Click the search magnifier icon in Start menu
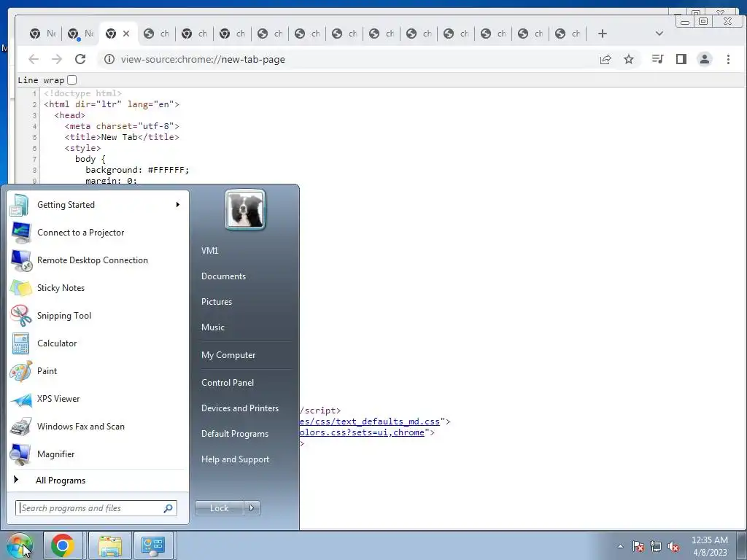 [169, 508]
